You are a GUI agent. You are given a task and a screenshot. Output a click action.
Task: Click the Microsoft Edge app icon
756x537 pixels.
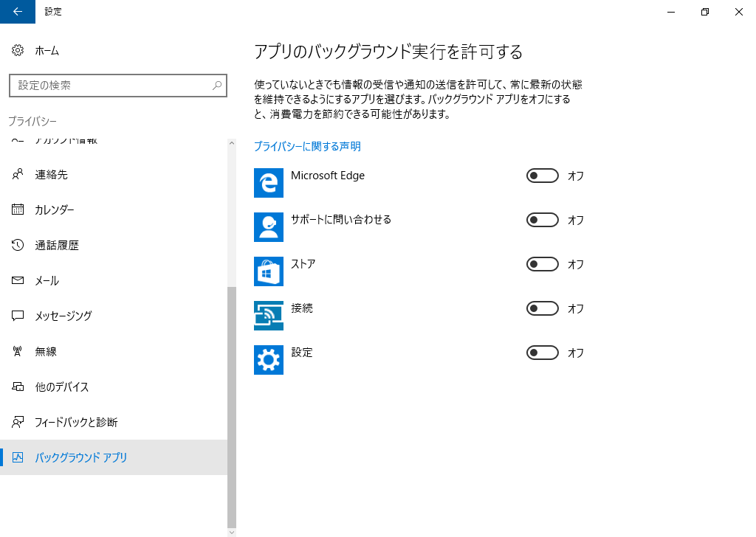[269, 183]
